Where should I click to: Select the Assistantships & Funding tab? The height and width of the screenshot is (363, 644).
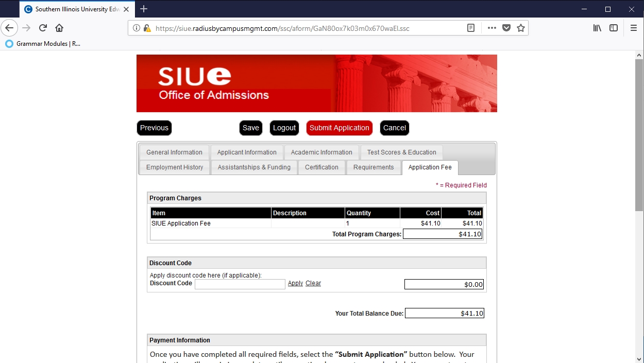254,167
